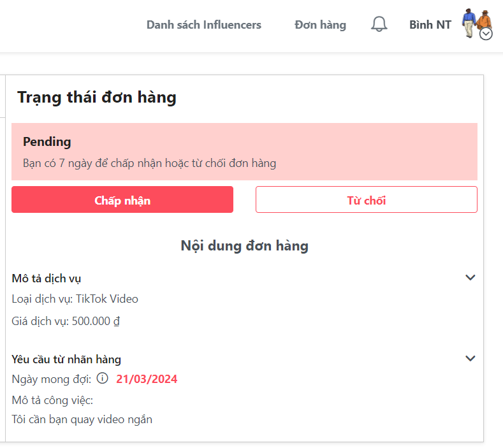Select the Pending status banner
This screenshot has width=503, height=448.
click(244, 152)
